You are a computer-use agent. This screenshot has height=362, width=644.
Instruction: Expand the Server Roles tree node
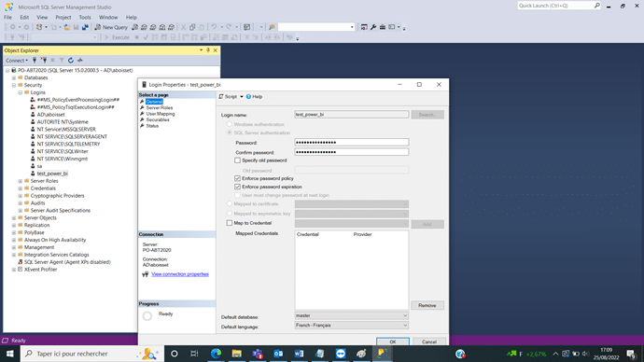tap(21, 181)
